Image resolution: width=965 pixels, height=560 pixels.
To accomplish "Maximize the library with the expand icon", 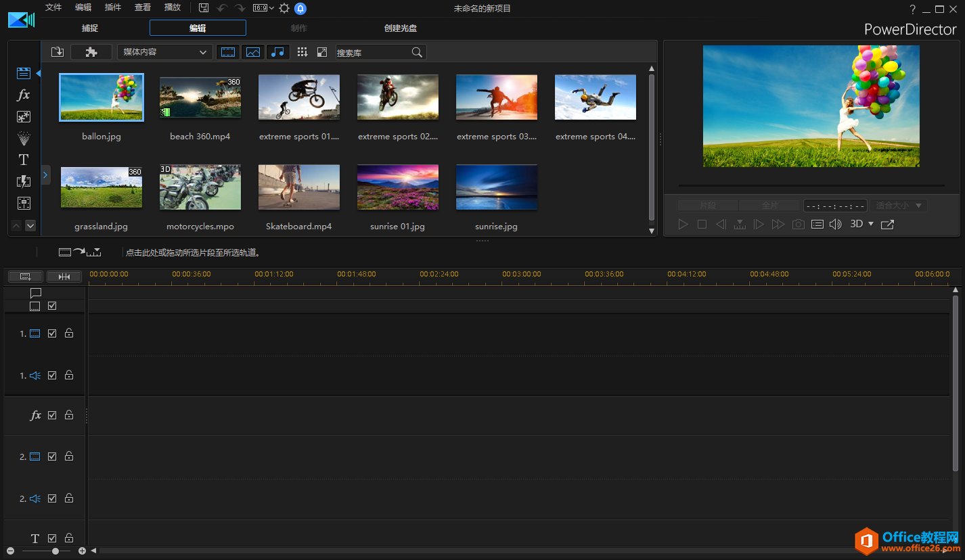I will pos(322,52).
